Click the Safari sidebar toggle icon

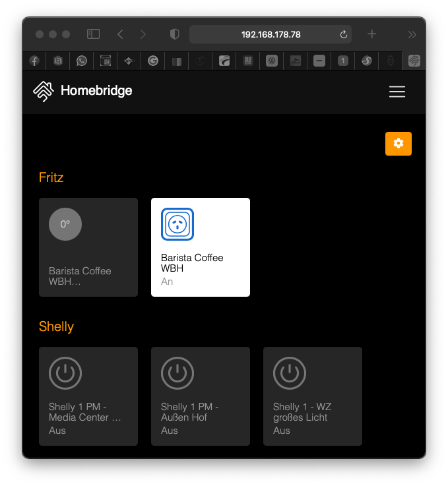(x=94, y=34)
